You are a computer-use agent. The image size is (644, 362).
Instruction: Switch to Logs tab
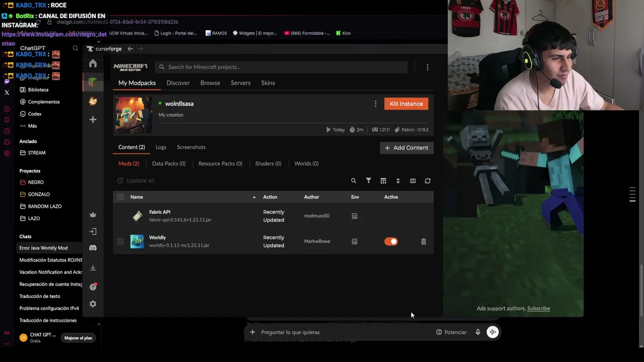pyautogui.click(x=161, y=147)
